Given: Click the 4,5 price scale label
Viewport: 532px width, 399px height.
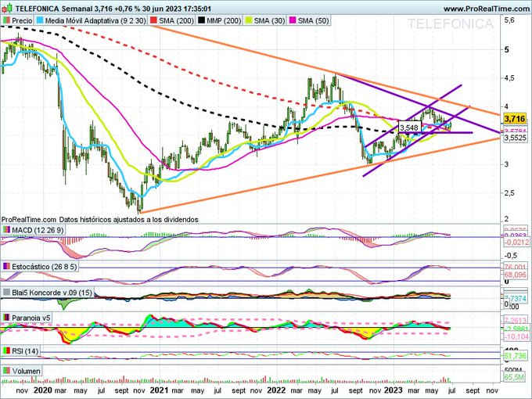Looking at the screenshot, I should [511, 78].
